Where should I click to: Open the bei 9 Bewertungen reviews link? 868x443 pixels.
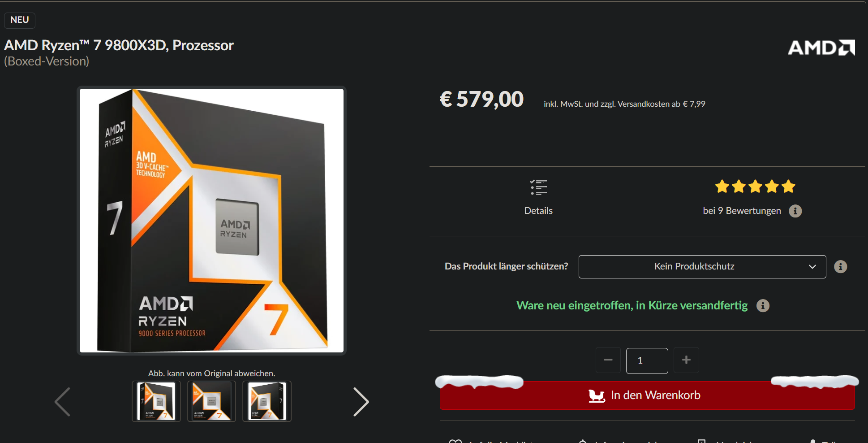tap(742, 211)
